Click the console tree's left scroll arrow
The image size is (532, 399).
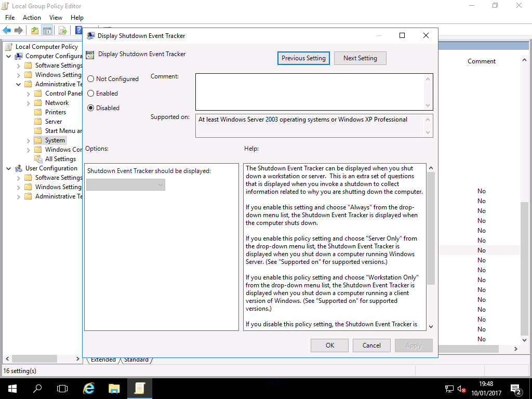click(x=7, y=358)
